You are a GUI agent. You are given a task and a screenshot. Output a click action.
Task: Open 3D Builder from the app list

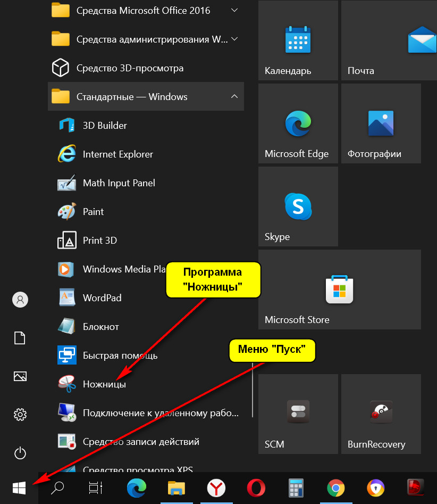(146, 126)
